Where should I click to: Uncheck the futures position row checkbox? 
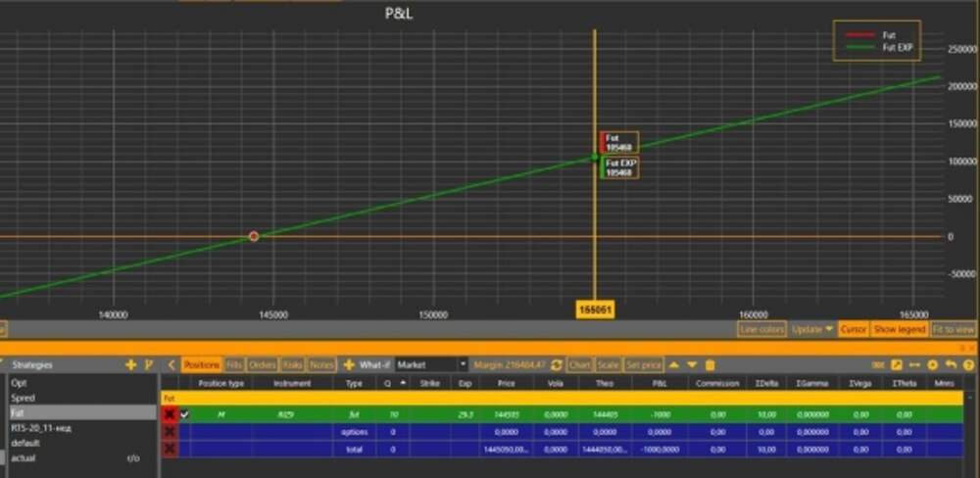pyautogui.click(x=185, y=414)
